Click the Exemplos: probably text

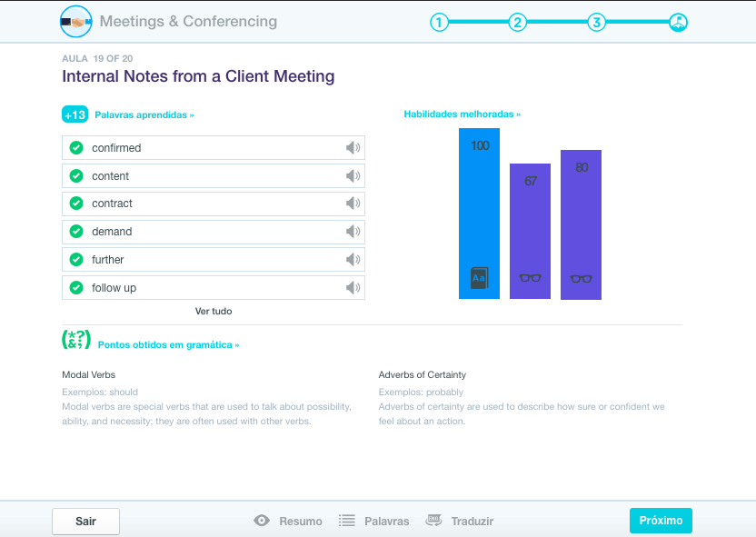coord(421,392)
